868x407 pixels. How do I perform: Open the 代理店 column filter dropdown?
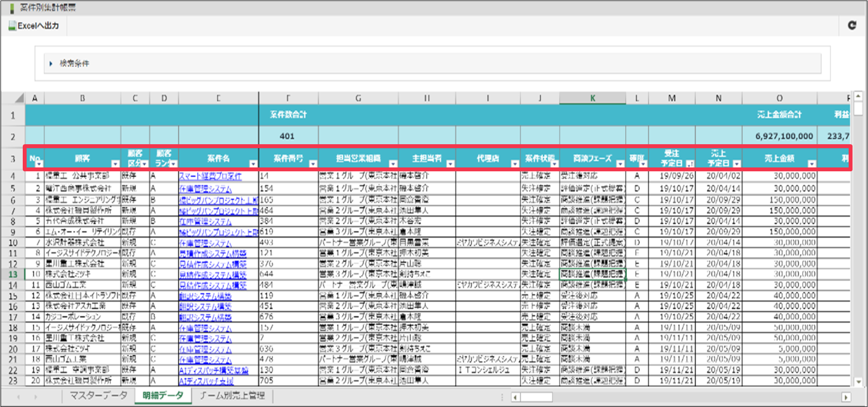tap(515, 164)
